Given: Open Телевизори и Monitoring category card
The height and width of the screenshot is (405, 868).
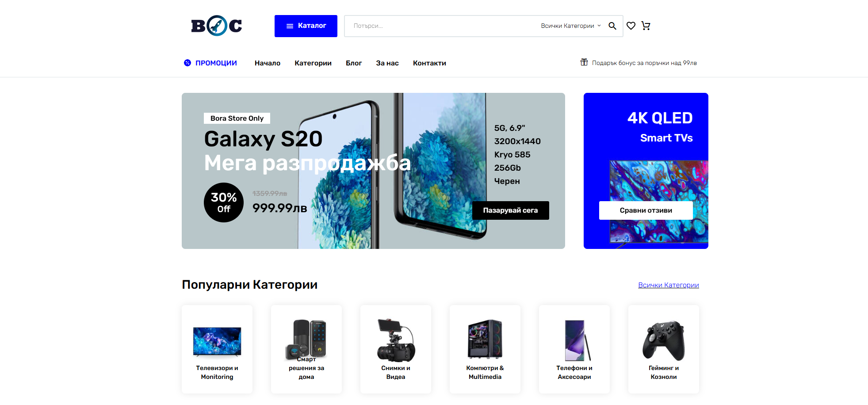Looking at the screenshot, I should [x=217, y=349].
